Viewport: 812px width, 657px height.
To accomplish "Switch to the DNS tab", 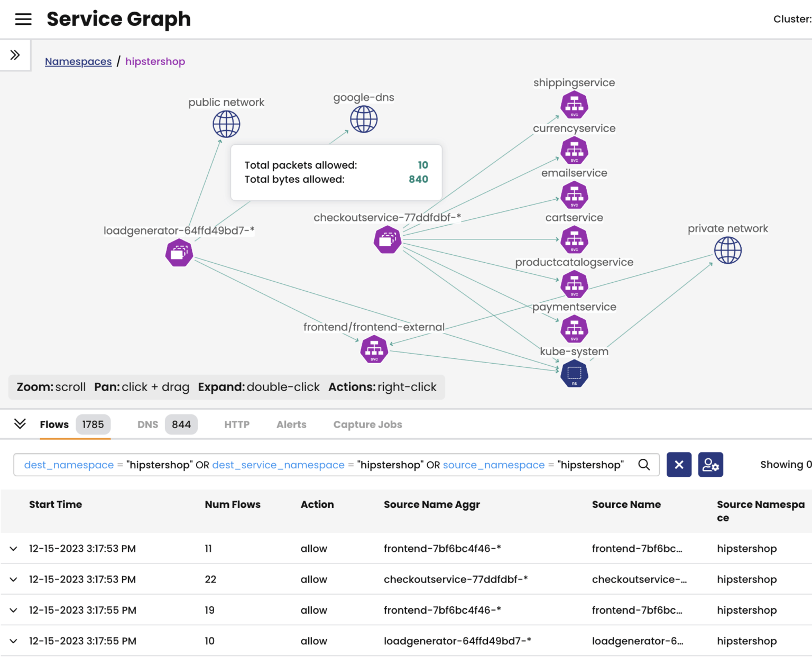I will (x=167, y=424).
